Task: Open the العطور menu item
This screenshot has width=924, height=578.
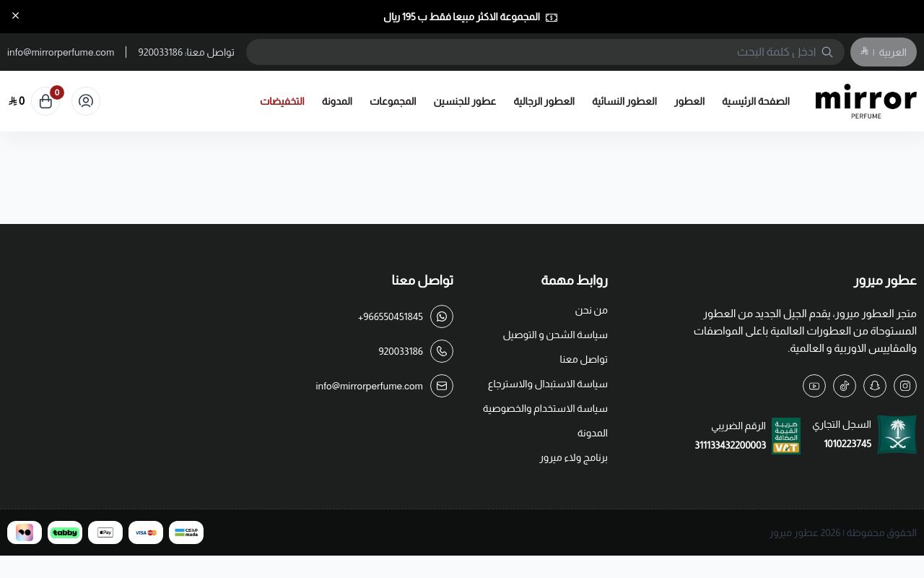Action: point(689,101)
